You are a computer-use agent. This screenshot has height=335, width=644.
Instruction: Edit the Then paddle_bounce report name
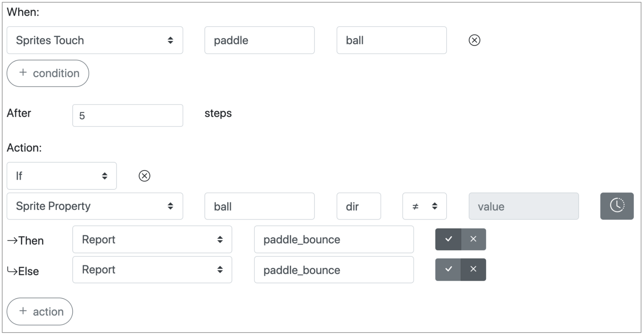pos(334,239)
